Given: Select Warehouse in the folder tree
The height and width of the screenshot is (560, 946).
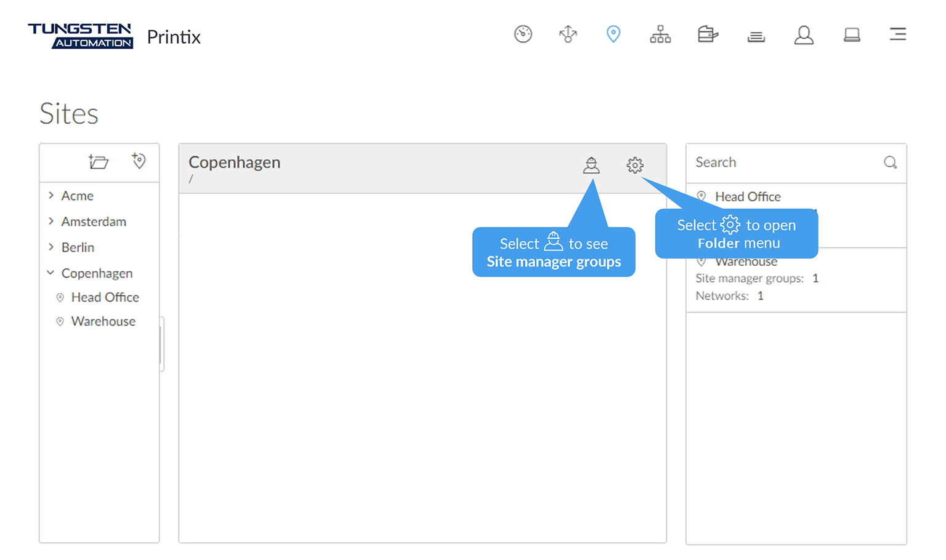Looking at the screenshot, I should coord(103,321).
